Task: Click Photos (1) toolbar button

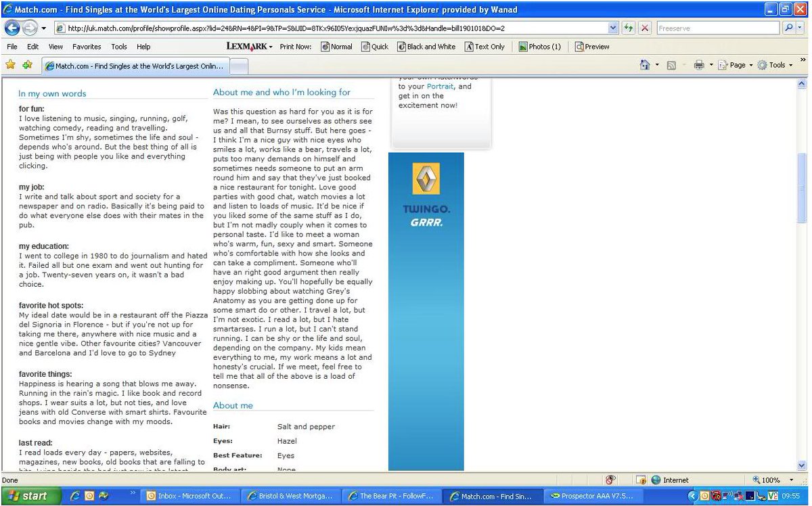Action: tap(540, 47)
